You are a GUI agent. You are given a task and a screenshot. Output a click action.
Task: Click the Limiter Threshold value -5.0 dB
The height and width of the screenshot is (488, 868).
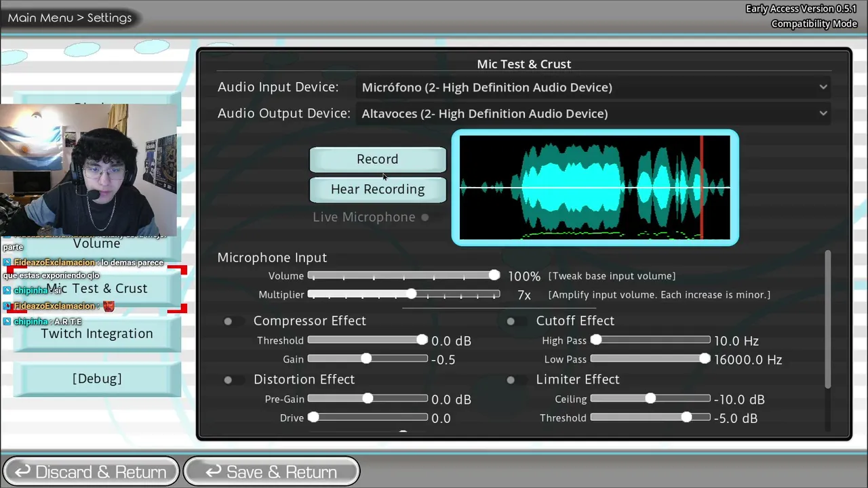click(x=736, y=419)
